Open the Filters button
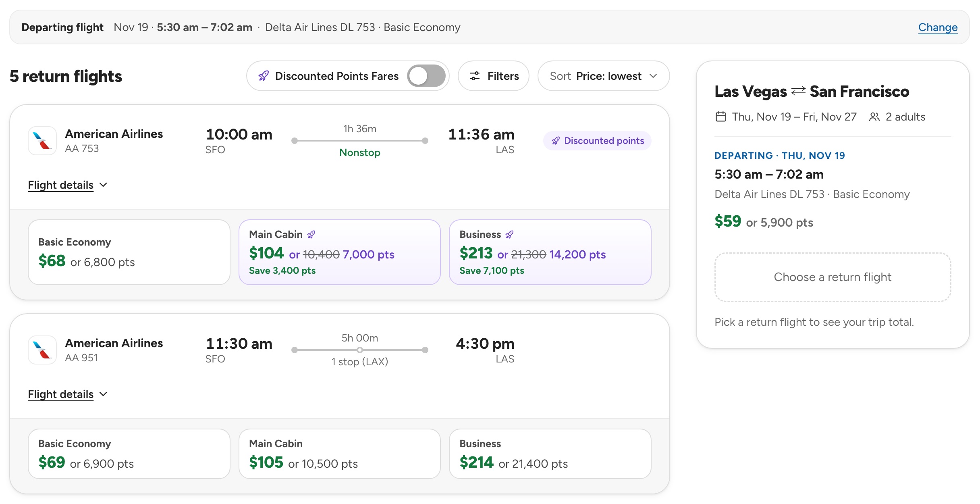Screen dimensions: 980x504 click(493, 76)
